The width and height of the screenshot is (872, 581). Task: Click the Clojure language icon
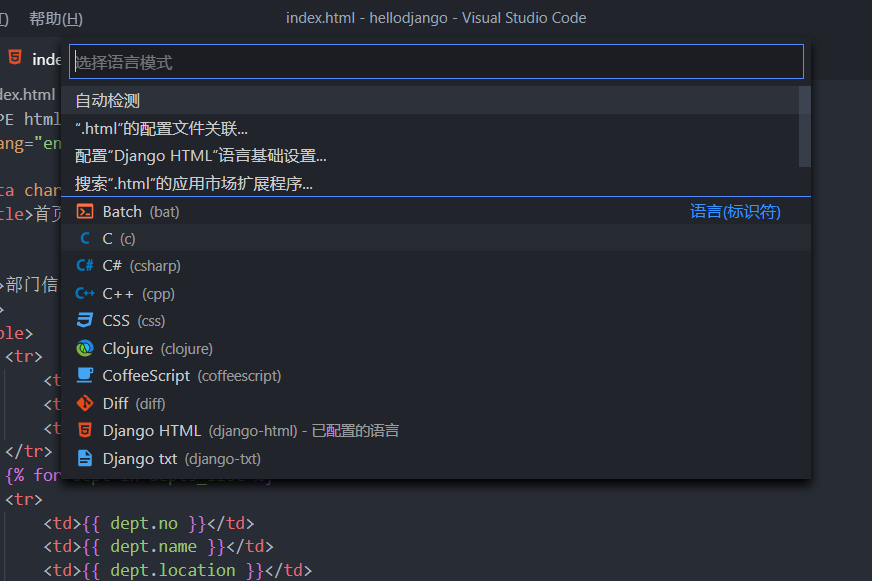pos(85,348)
